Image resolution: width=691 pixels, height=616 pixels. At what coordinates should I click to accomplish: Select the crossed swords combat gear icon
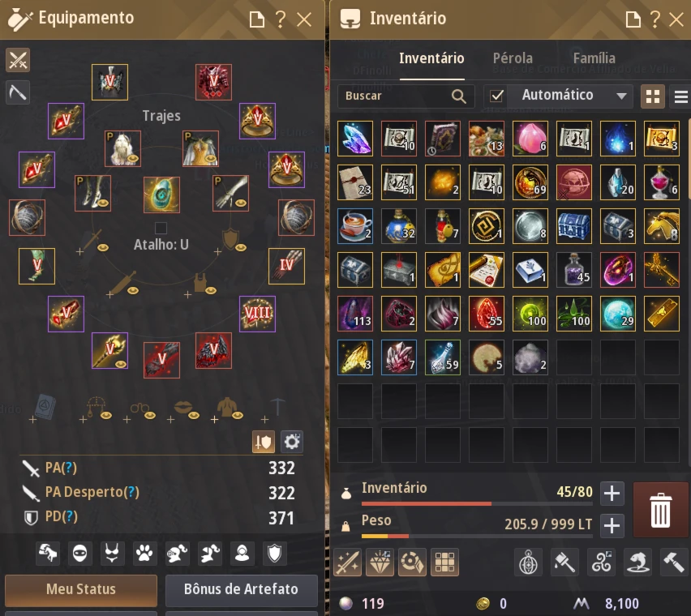click(x=18, y=60)
